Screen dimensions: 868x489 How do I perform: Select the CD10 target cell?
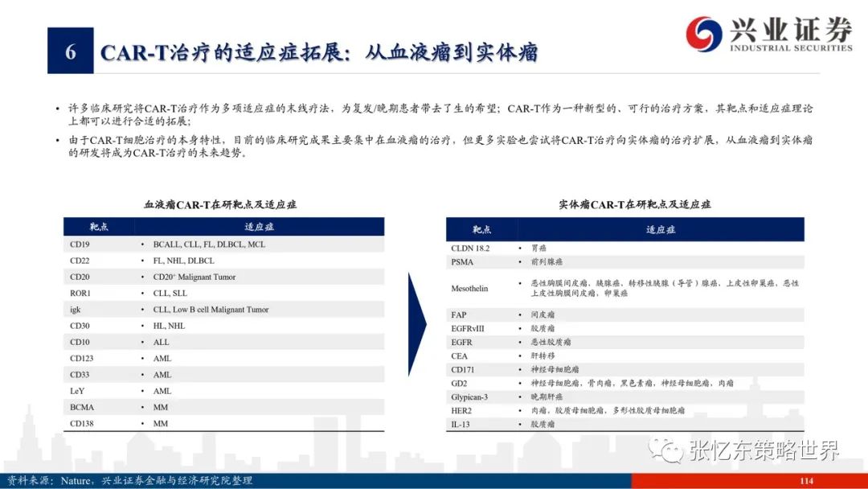[x=80, y=343]
